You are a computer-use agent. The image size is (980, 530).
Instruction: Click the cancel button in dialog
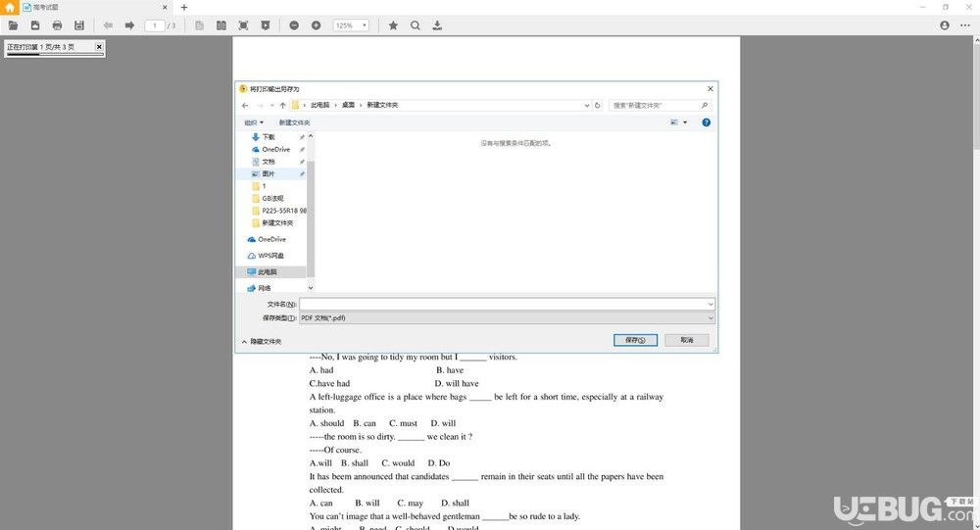click(687, 340)
